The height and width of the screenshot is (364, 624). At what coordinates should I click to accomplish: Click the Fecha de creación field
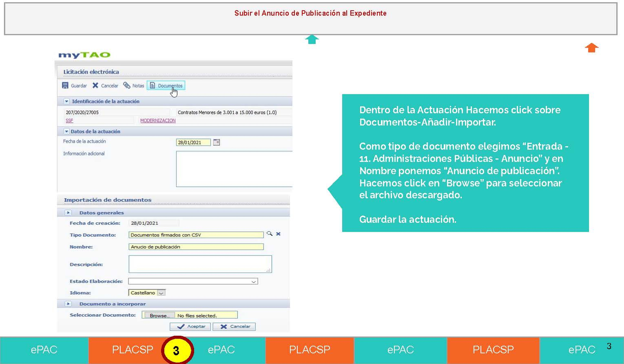[x=154, y=223]
